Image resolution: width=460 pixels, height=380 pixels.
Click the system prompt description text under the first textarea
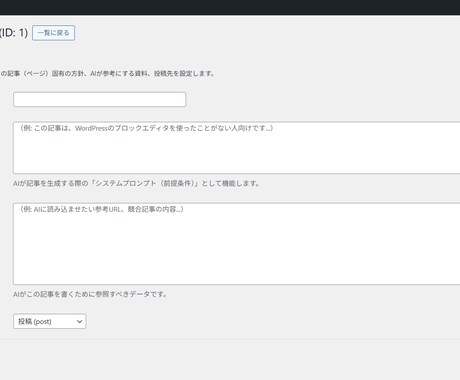tap(136, 183)
